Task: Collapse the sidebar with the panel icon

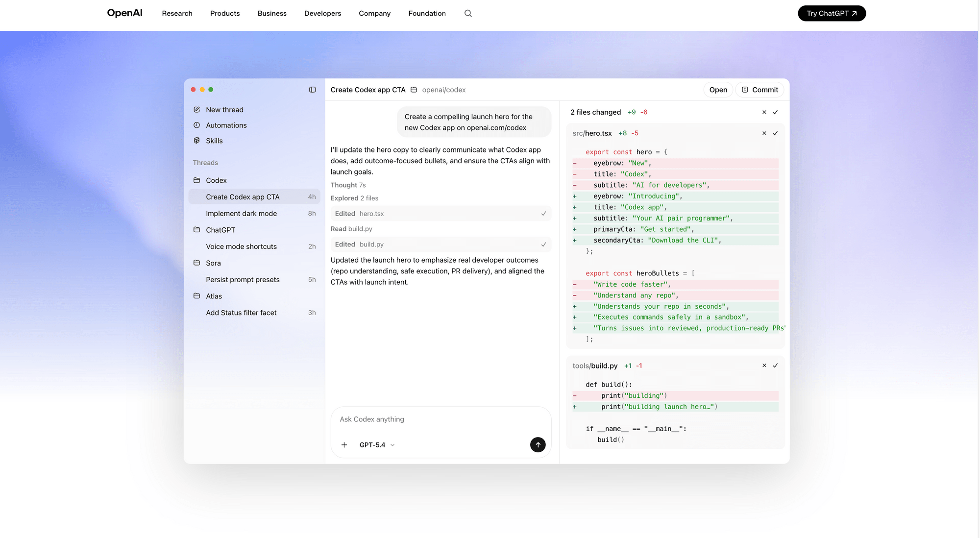Action: point(312,89)
